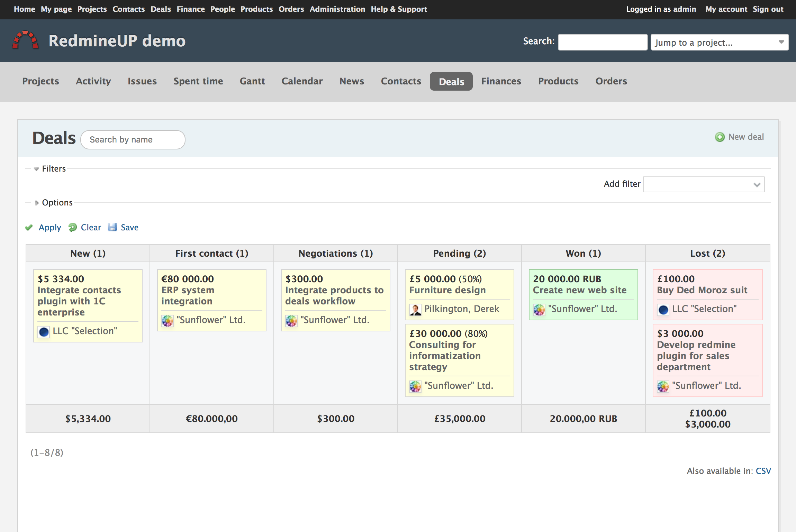
Task: Click the global Search field in the header
Action: coord(602,42)
